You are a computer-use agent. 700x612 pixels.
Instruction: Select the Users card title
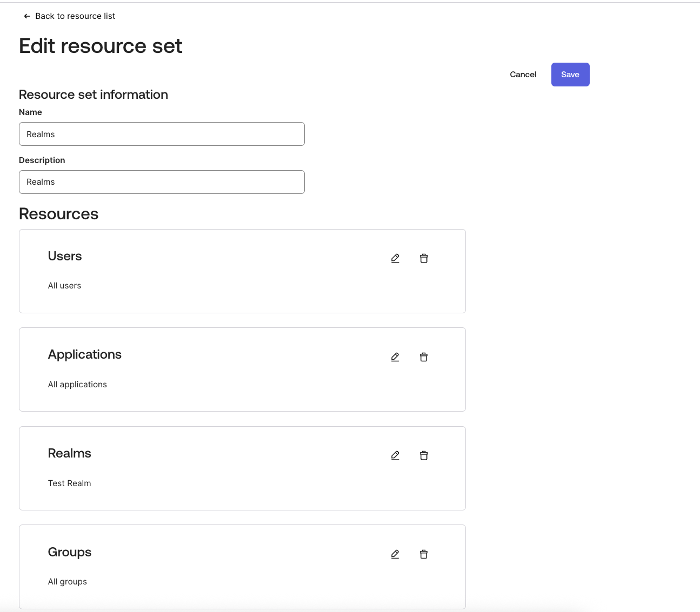pos(65,256)
